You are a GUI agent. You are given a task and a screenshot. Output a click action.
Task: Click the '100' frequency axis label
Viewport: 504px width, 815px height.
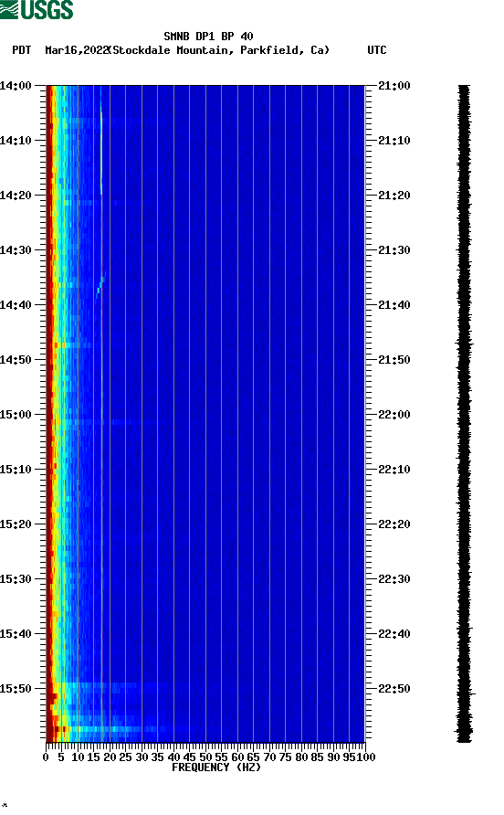(x=366, y=757)
